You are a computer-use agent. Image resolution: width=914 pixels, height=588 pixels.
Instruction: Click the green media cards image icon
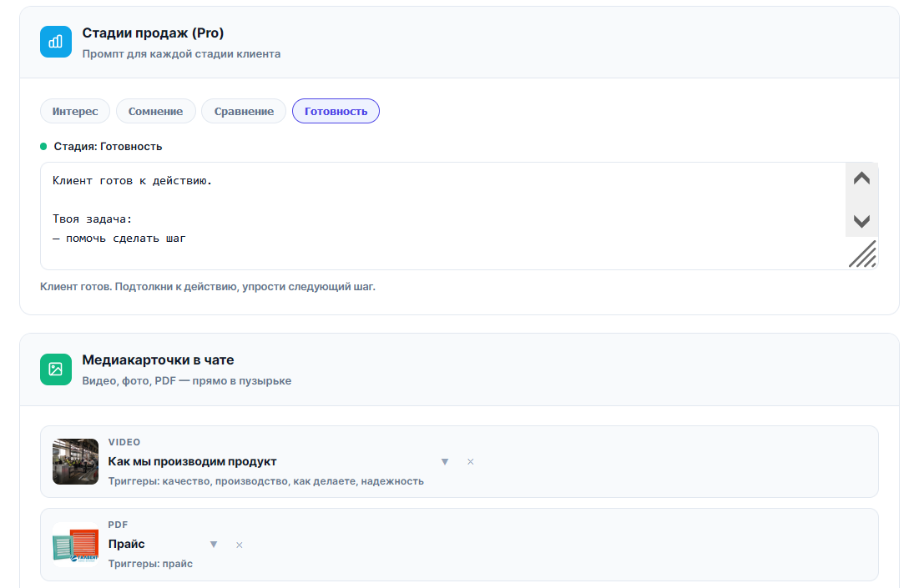coord(55,369)
